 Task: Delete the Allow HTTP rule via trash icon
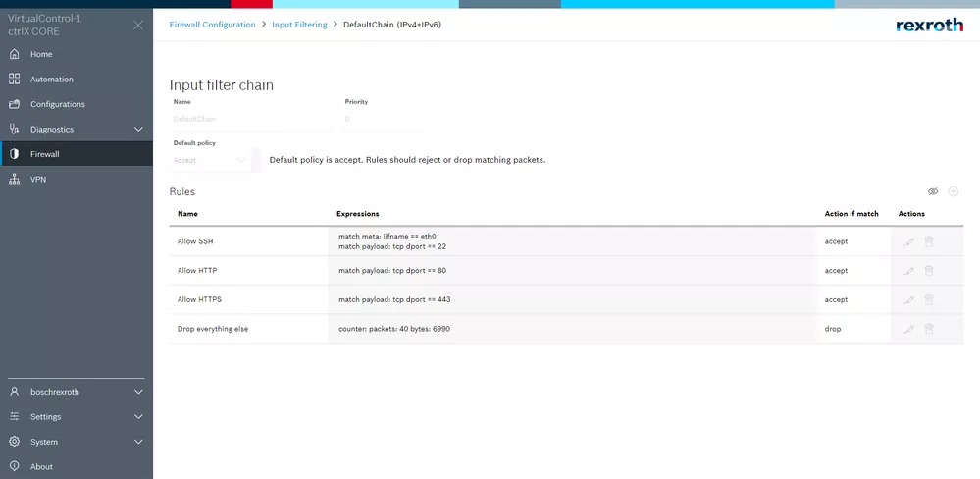(929, 271)
